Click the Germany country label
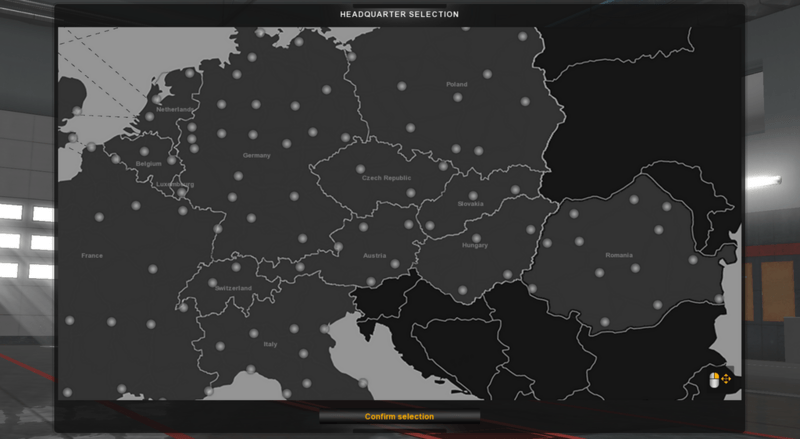This screenshot has width=800, height=439. click(x=257, y=155)
